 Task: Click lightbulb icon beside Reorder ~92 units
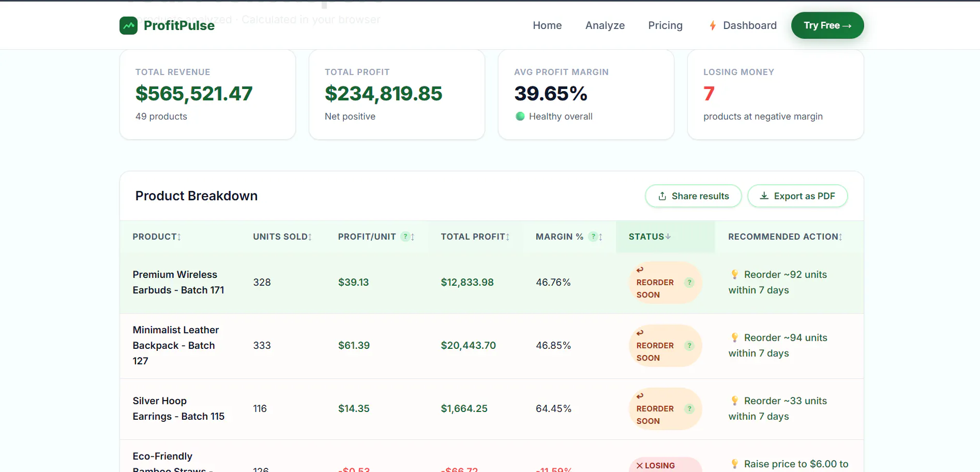tap(734, 274)
